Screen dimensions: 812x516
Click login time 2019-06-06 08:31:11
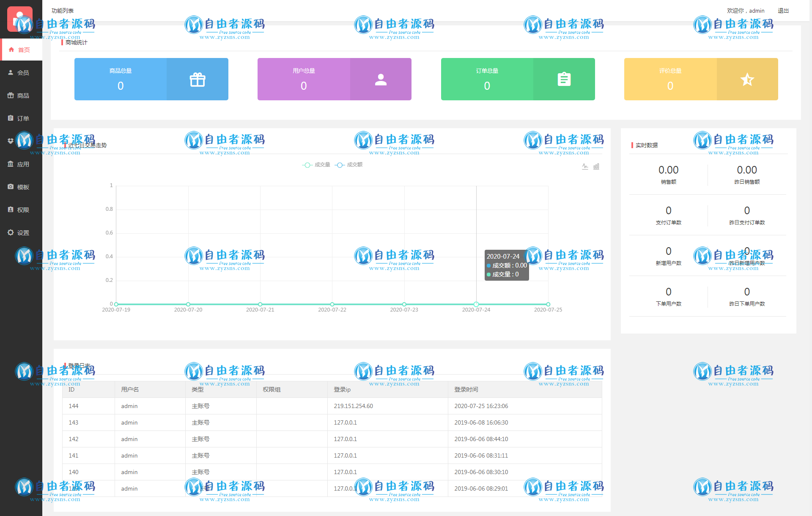pos(481,455)
